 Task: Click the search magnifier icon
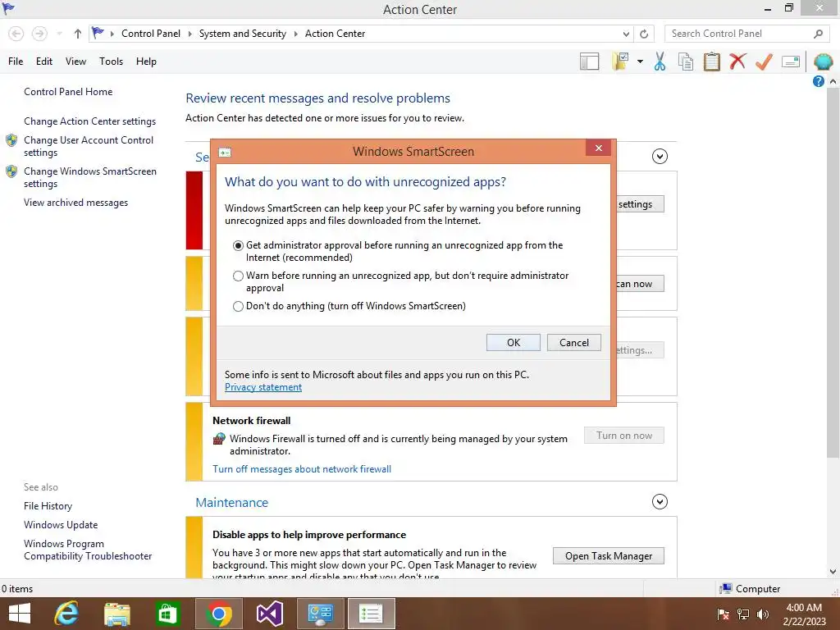tap(818, 34)
